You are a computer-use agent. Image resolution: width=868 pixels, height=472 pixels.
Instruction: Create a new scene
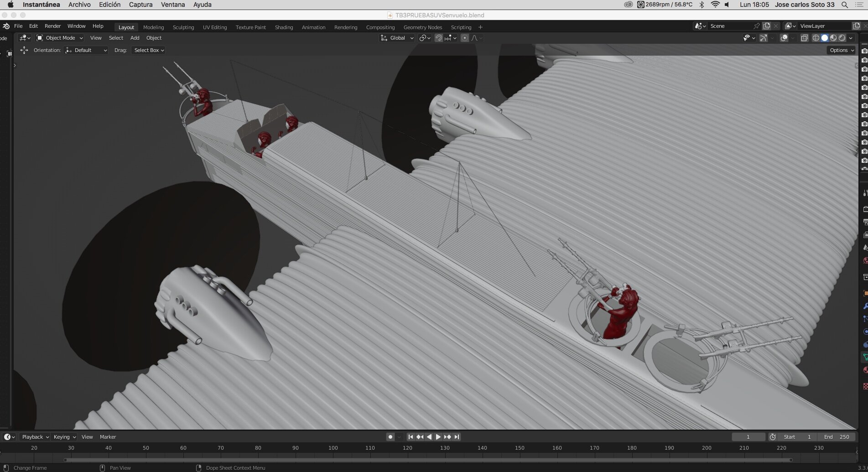[x=767, y=26]
